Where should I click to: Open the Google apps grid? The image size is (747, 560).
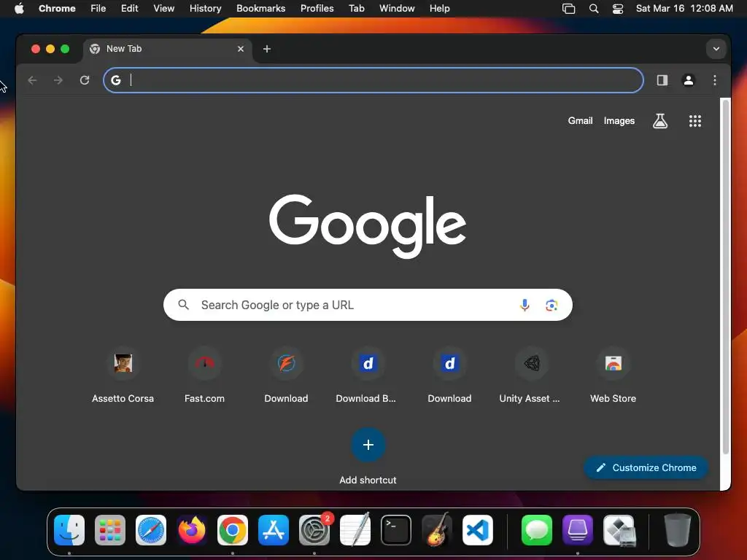695,121
